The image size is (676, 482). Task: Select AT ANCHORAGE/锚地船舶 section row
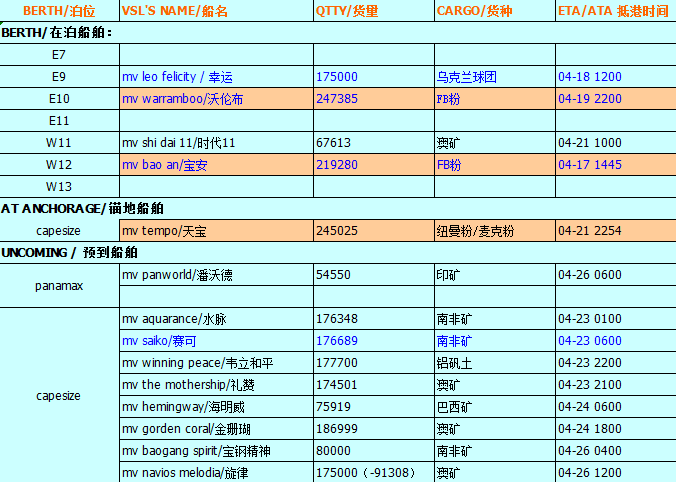click(x=338, y=209)
